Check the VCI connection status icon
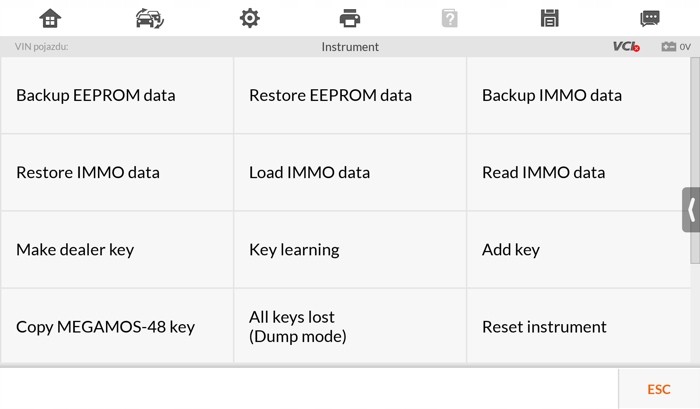 tap(626, 47)
